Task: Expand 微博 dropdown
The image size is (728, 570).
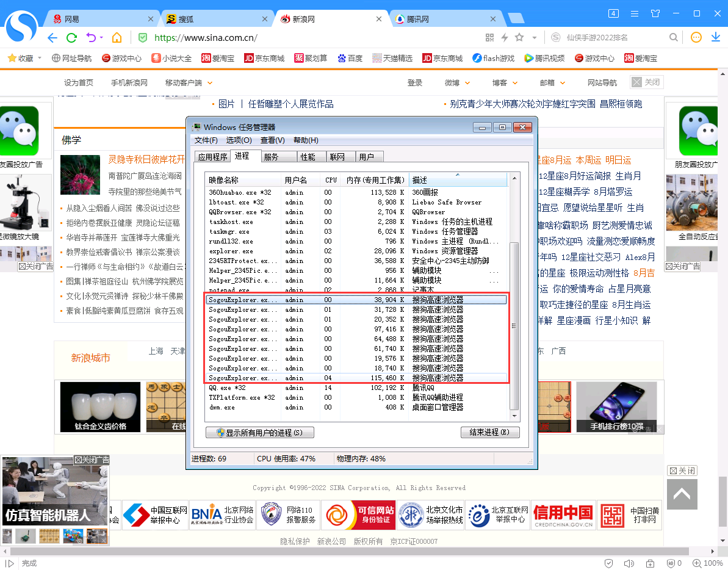Action: (x=467, y=83)
